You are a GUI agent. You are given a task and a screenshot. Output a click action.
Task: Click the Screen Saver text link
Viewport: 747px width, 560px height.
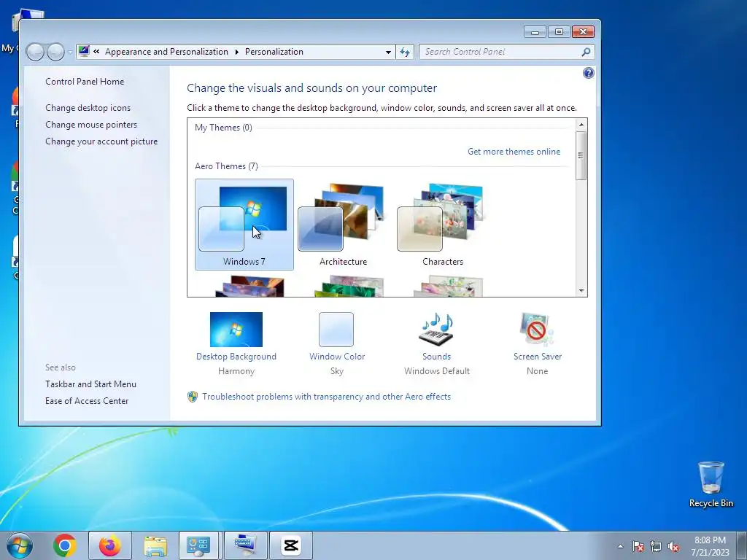538,356
